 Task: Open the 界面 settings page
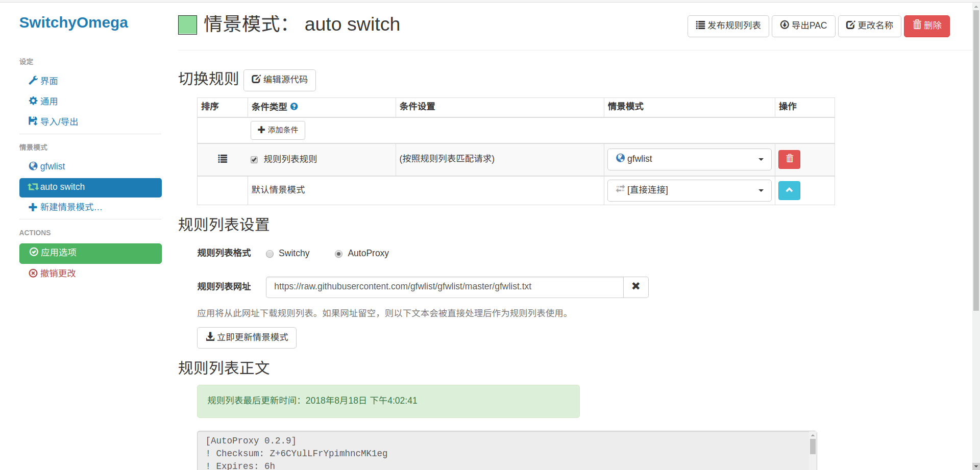pos(49,81)
